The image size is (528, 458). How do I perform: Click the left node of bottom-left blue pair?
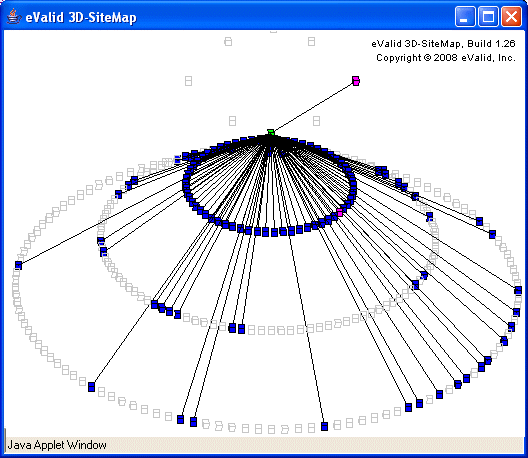point(180,419)
